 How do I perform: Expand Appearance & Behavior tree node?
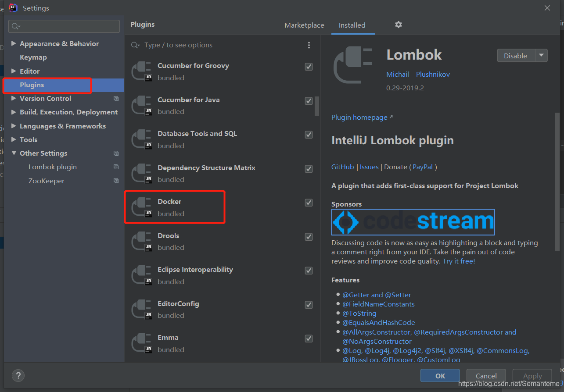(14, 43)
